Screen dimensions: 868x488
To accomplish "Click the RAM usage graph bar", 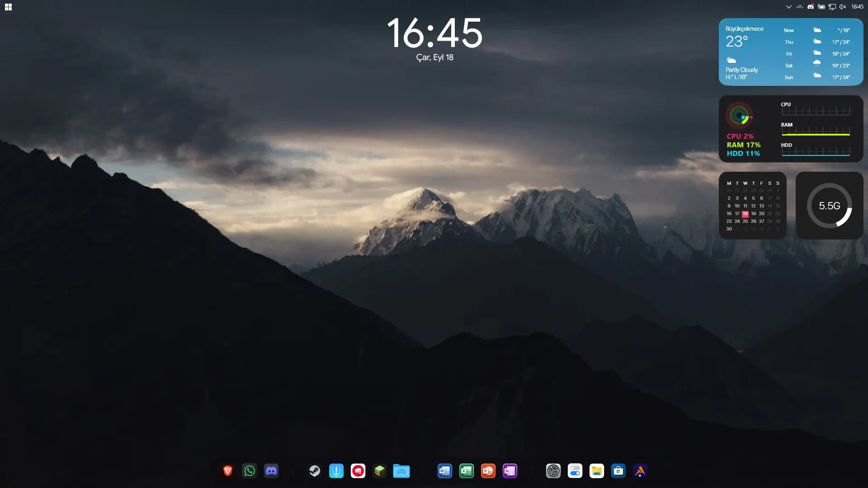I will click(816, 131).
